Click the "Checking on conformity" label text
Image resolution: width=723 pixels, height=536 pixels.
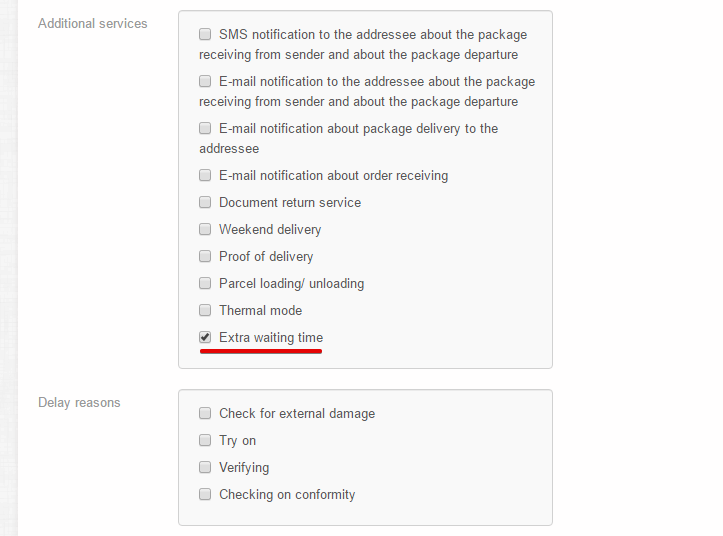[287, 494]
